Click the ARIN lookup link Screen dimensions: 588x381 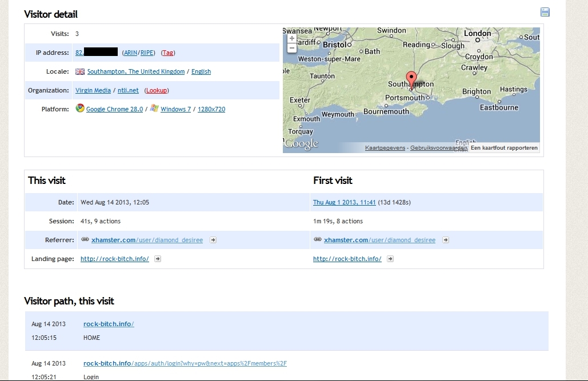click(x=131, y=53)
